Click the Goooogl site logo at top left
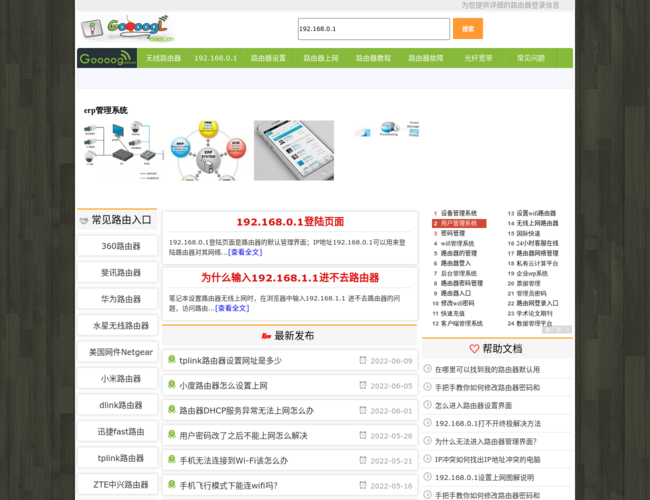The width and height of the screenshot is (650, 500). point(127,29)
